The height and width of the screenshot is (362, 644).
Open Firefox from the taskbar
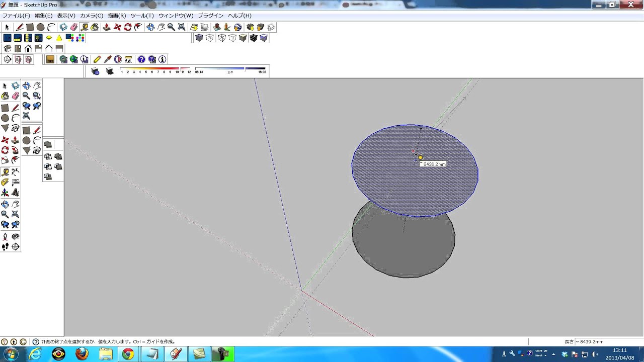click(82, 354)
